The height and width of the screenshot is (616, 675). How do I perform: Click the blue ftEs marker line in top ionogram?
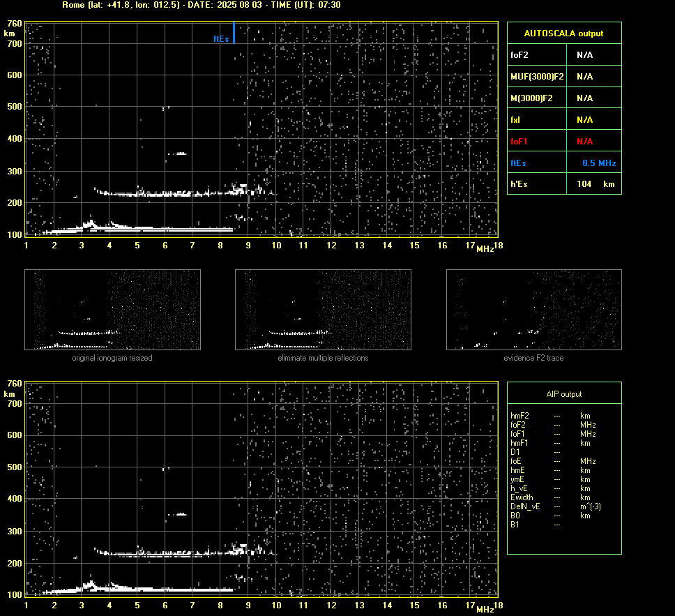234,33
